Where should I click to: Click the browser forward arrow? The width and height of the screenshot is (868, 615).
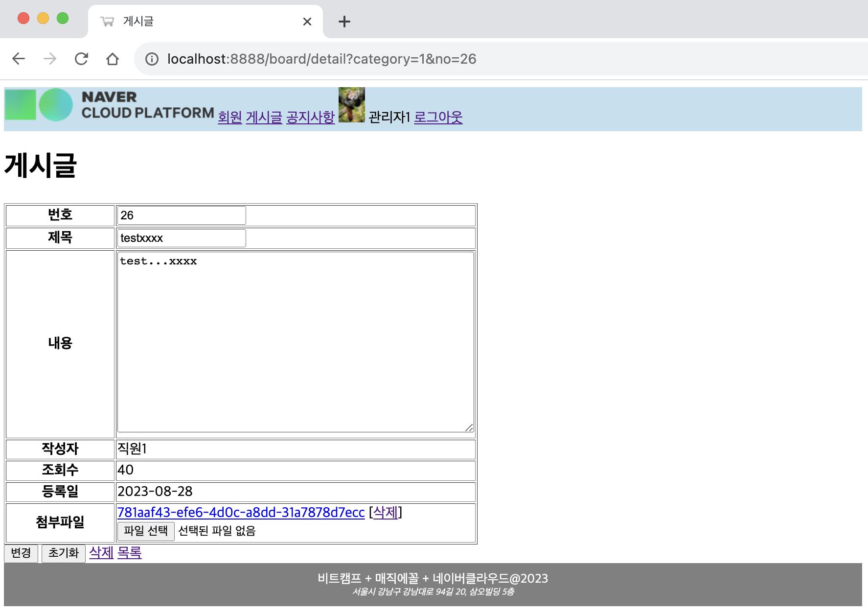tap(50, 59)
